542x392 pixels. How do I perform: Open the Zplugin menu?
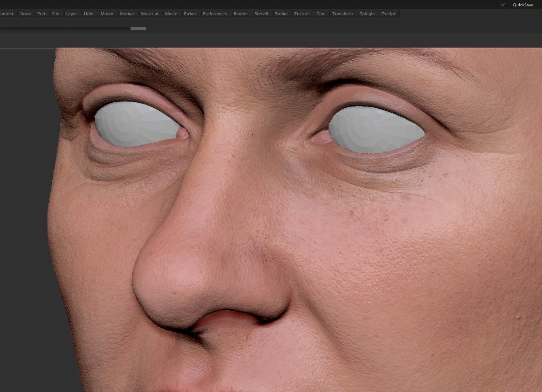click(367, 14)
